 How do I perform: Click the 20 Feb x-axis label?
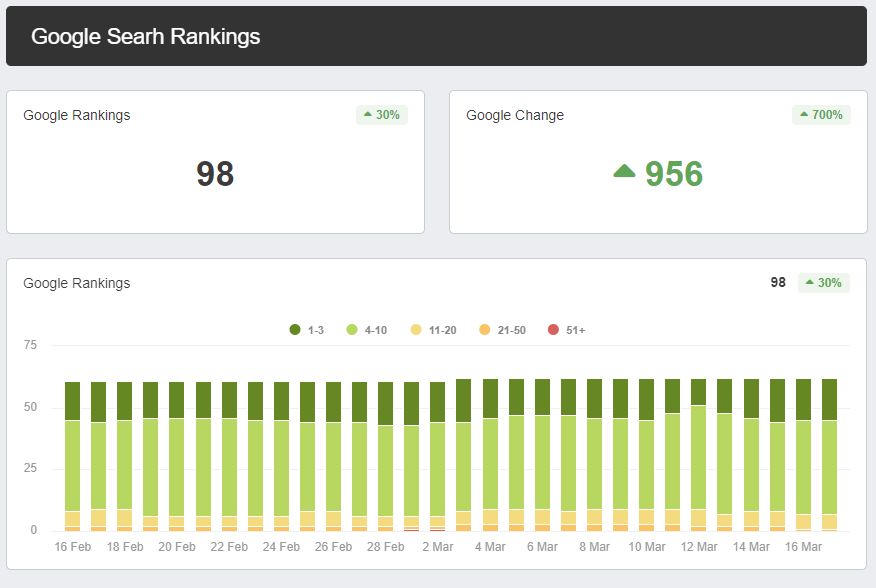(x=177, y=547)
